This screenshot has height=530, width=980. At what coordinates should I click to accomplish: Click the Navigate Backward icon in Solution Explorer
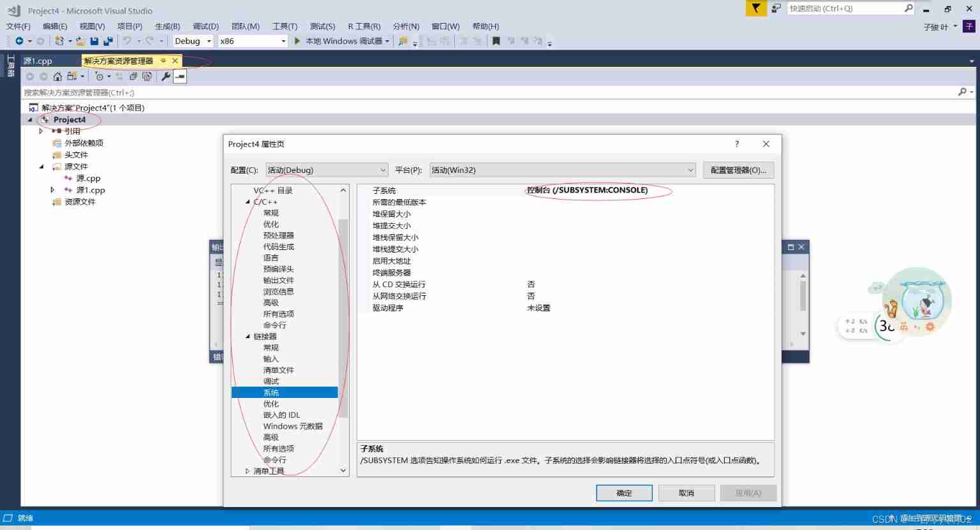click(30, 76)
